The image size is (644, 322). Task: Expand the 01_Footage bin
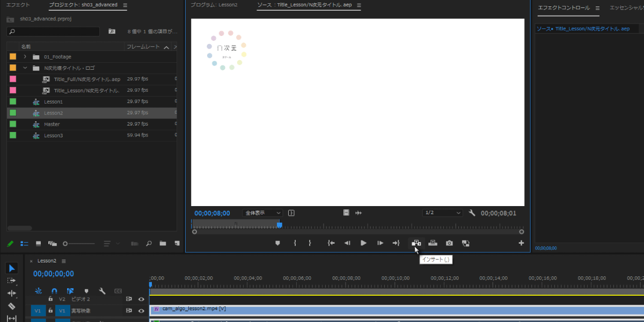click(25, 57)
